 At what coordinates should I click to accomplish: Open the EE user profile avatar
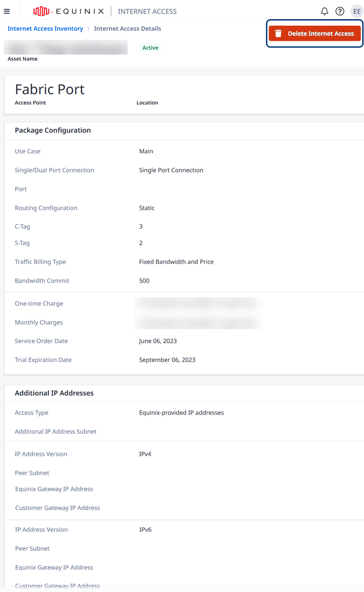[x=357, y=11]
